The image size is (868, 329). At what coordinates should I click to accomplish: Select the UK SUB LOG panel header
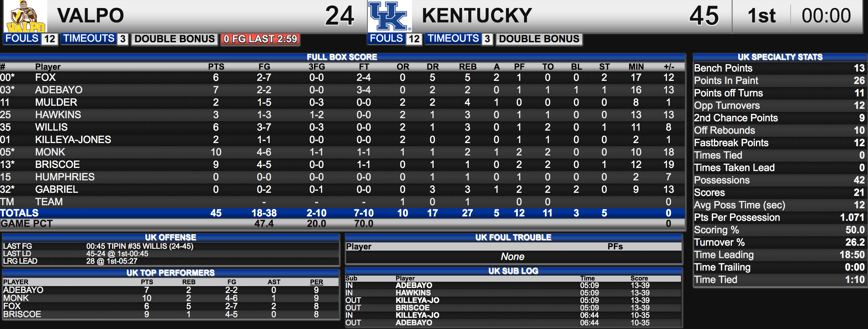click(x=513, y=271)
